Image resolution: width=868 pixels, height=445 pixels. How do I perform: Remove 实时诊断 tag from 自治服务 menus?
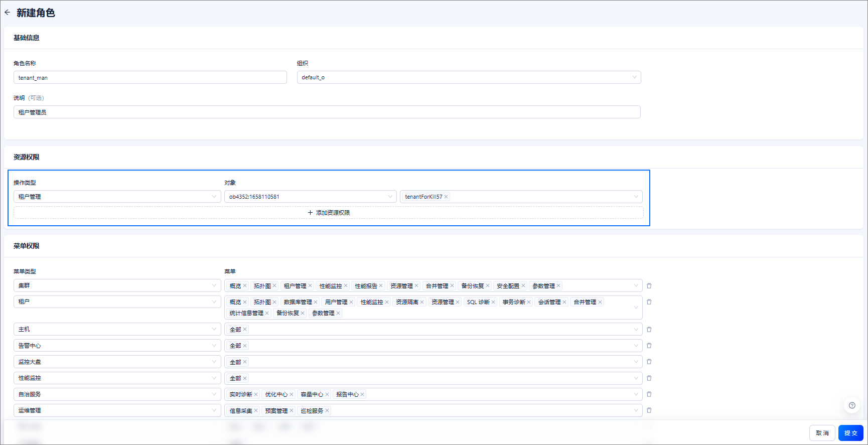[x=256, y=394]
